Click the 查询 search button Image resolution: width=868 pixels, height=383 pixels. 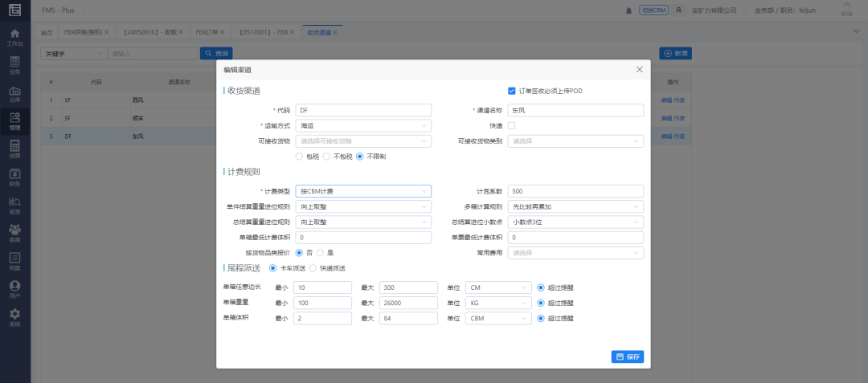point(216,54)
